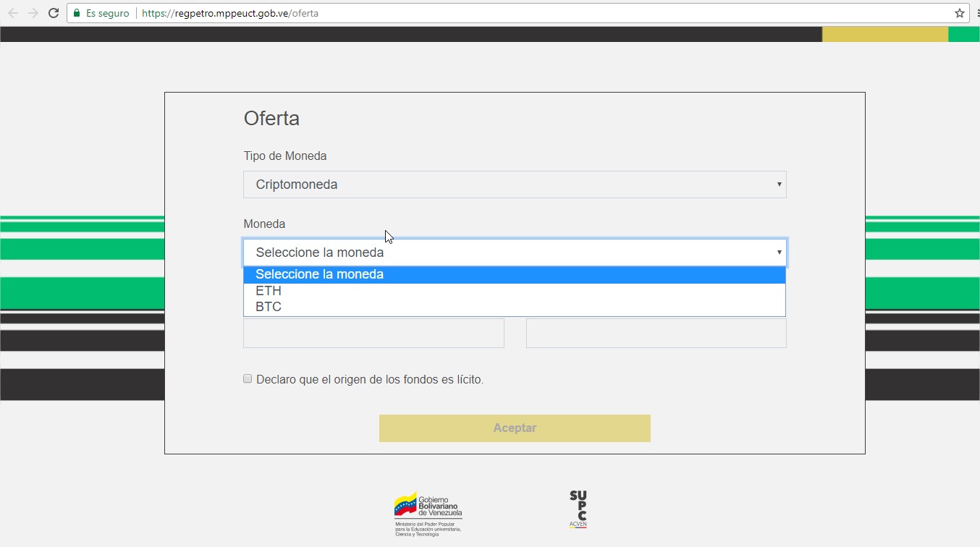Click the 'Es seguro' security label

tap(107, 13)
